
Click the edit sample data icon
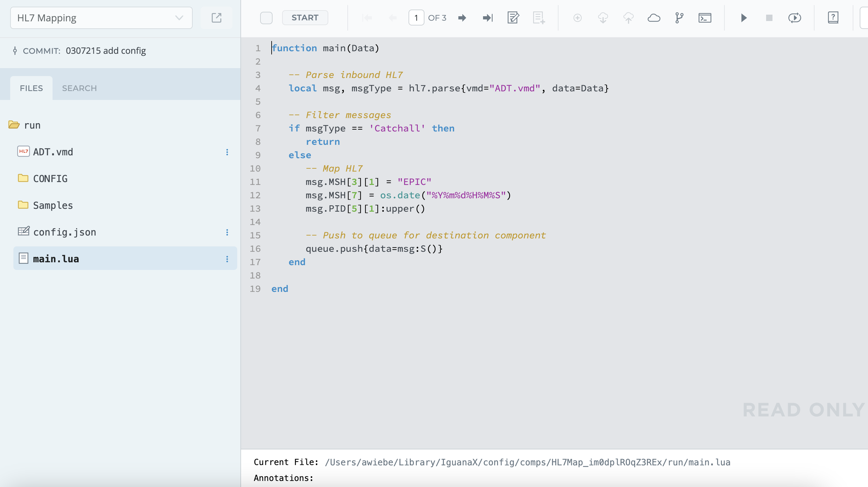[513, 18]
